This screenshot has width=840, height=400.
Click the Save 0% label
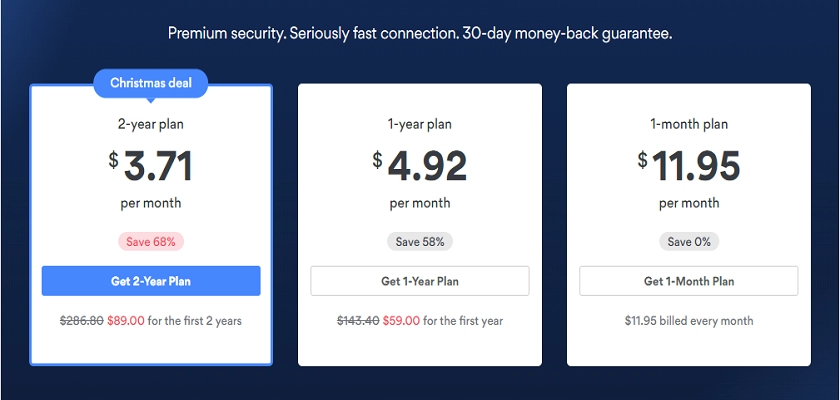pyautogui.click(x=689, y=241)
